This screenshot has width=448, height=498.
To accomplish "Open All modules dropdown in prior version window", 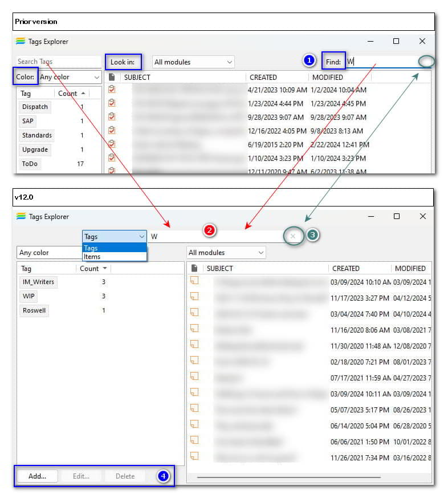I will pos(193,62).
